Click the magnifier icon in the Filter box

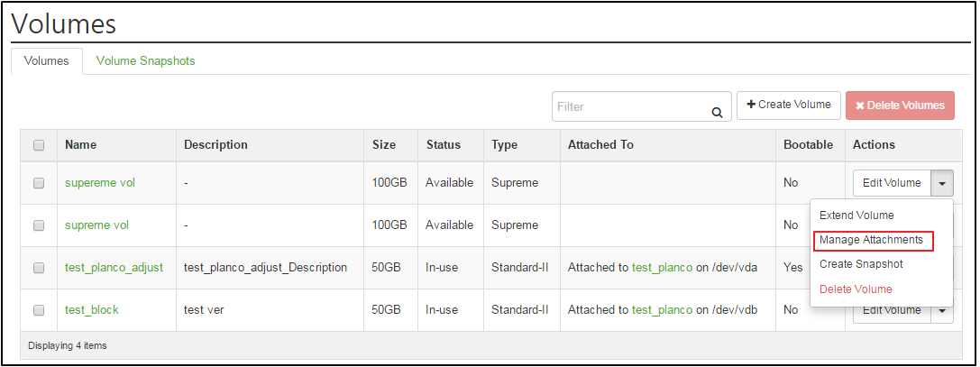(717, 113)
